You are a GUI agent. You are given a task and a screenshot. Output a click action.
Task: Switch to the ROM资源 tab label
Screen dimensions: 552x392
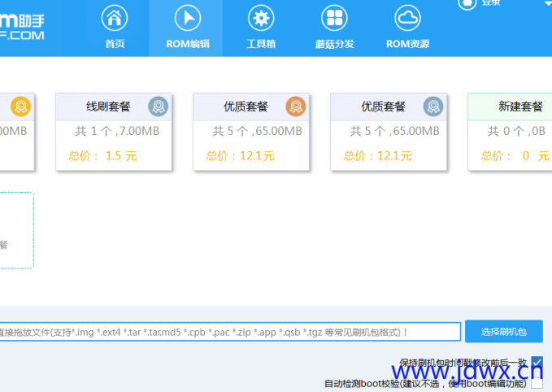407,44
